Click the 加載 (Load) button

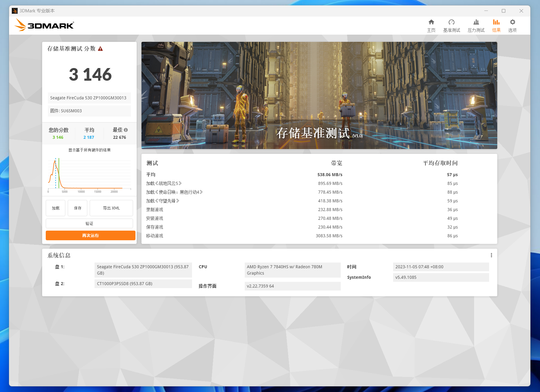point(55,208)
